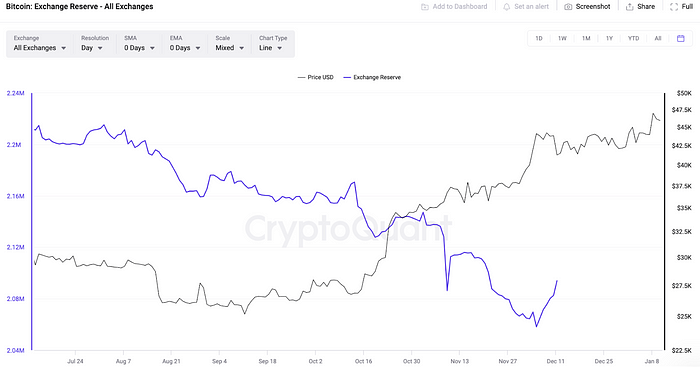Click the 2.04M left axis label
Viewport: 700px width, 367px height.
tap(15, 350)
